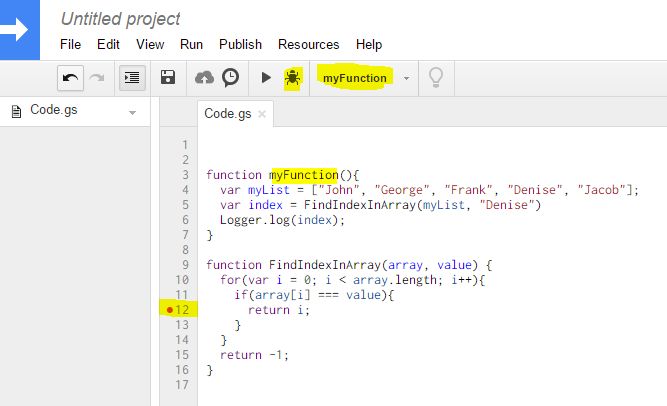667x406 pixels.
Task: Click the if(array[i] === value) statement
Action: [314, 294]
